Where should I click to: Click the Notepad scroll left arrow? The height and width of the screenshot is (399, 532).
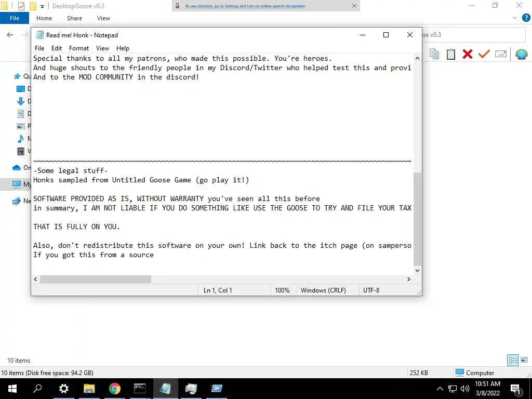pos(36,279)
